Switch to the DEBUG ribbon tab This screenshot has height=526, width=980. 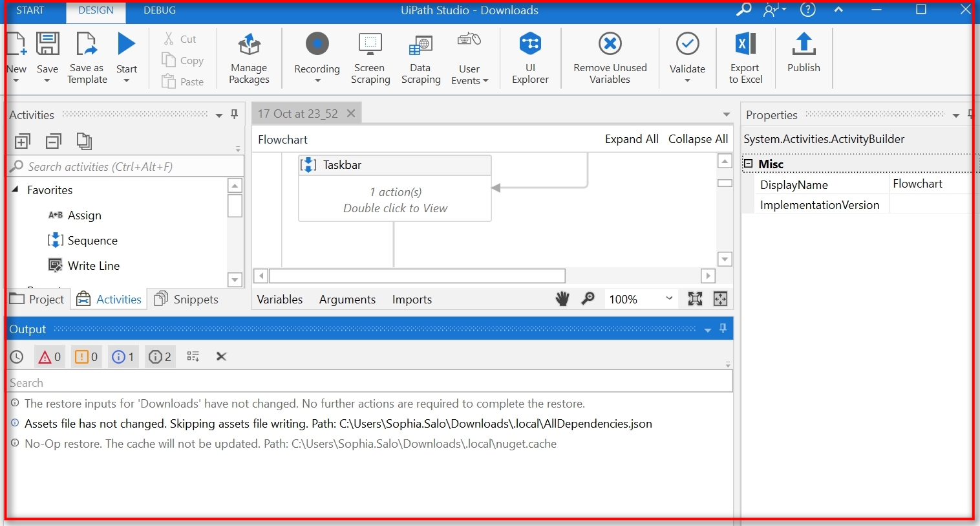point(159,10)
